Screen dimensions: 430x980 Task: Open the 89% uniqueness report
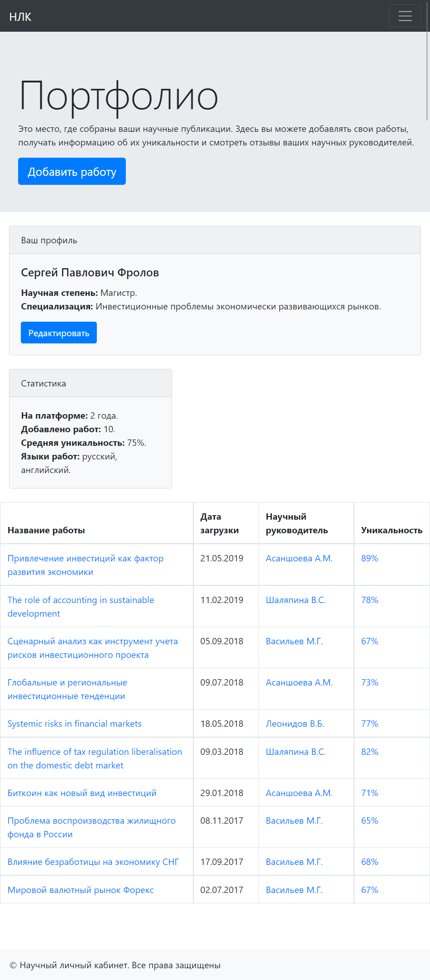click(369, 558)
